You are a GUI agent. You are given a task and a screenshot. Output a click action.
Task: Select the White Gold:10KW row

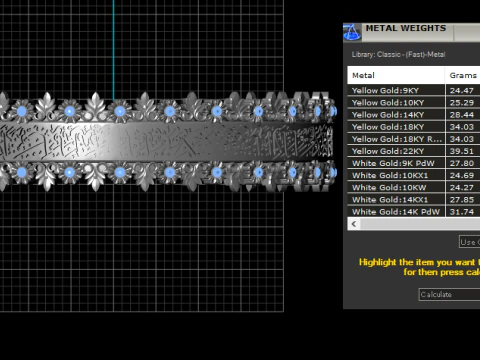(x=414, y=188)
